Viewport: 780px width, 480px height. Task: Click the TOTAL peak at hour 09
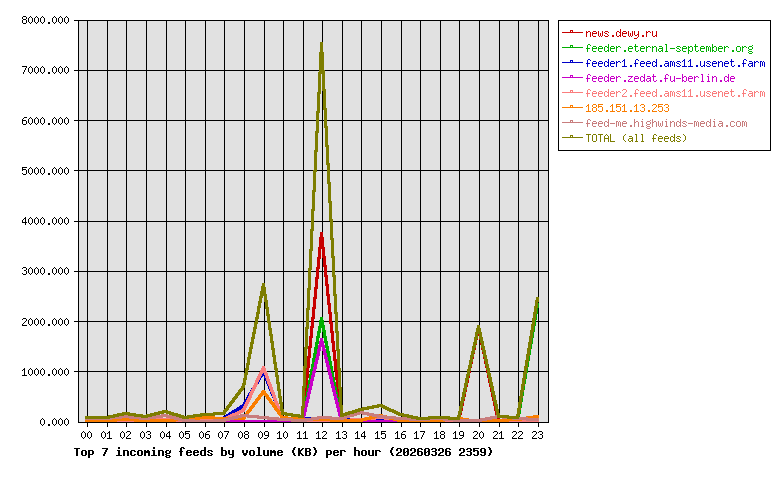[x=263, y=285]
